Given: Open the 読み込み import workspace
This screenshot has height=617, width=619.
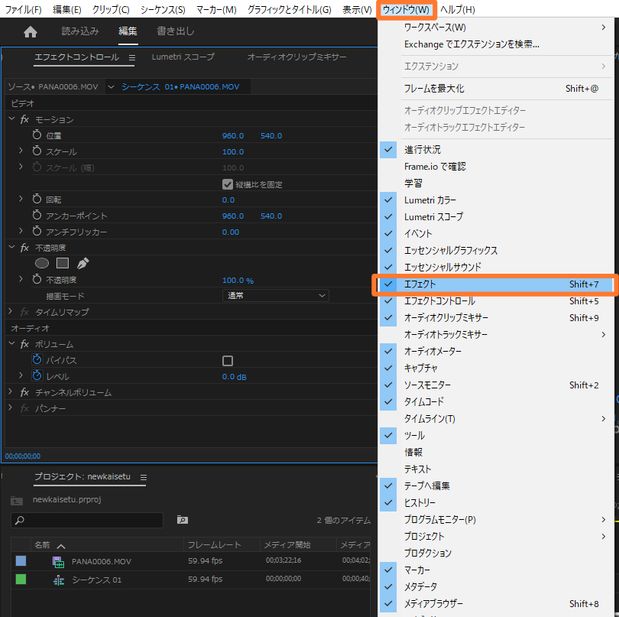Looking at the screenshot, I should point(80,31).
